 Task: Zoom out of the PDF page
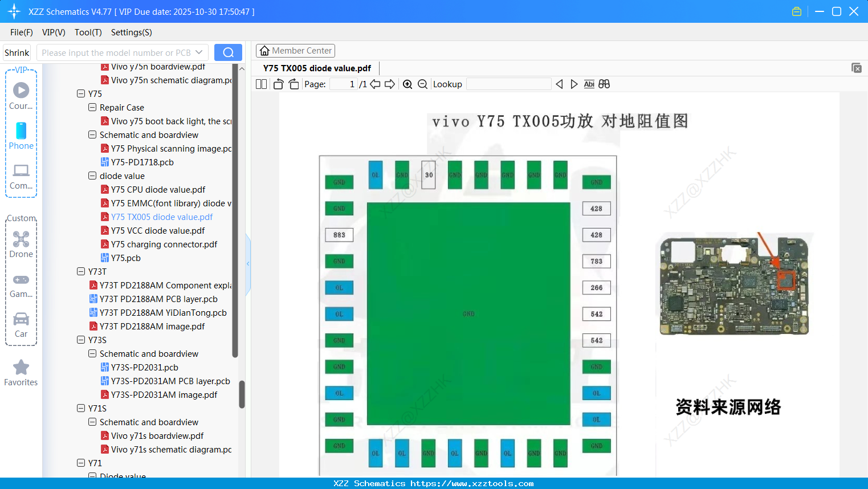point(422,84)
